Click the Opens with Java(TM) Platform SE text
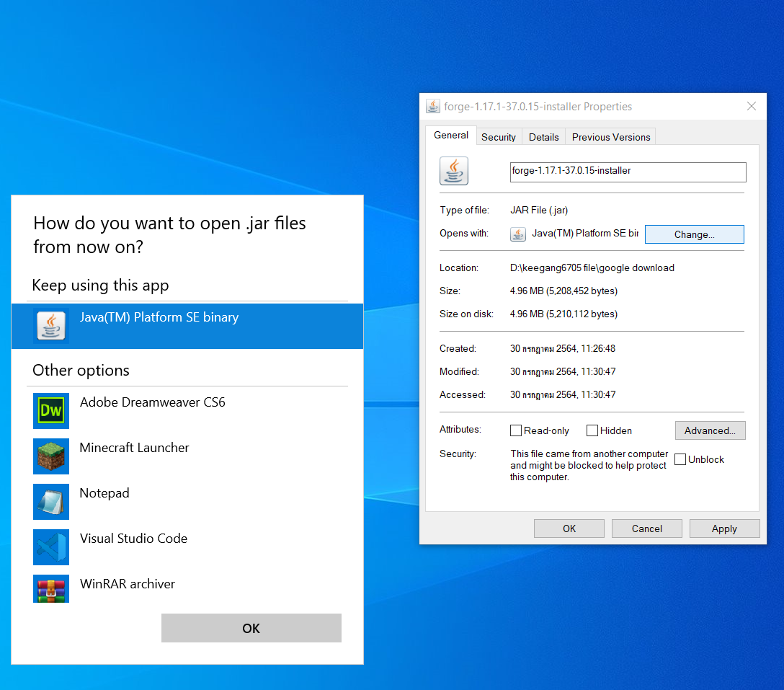Image resolution: width=784 pixels, height=690 pixels. click(x=585, y=233)
